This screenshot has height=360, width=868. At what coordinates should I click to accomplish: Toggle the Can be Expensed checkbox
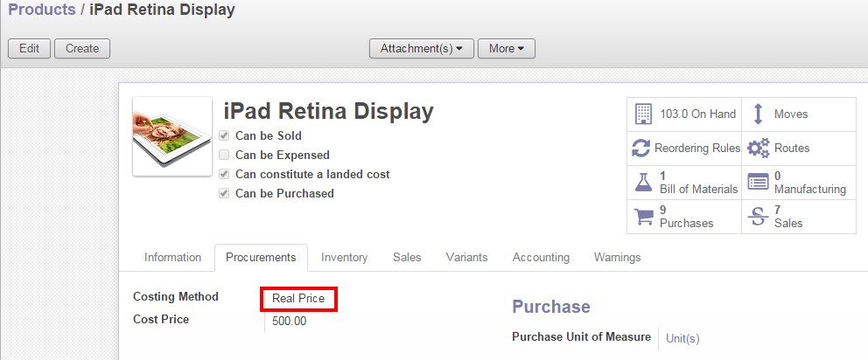[224, 155]
